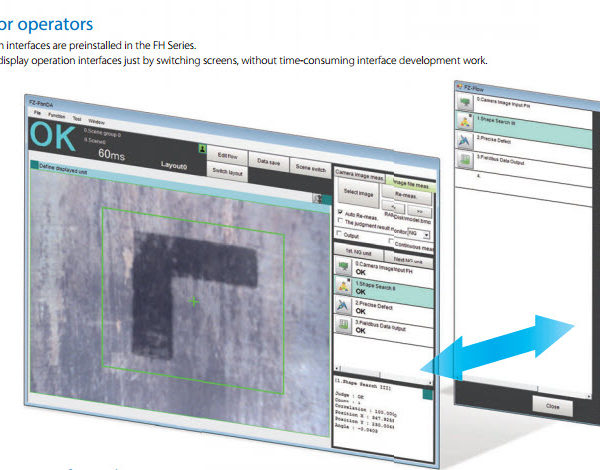Click the Edit flow button
The height and width of the screenshot is (470, 600).
pos(227,155)
